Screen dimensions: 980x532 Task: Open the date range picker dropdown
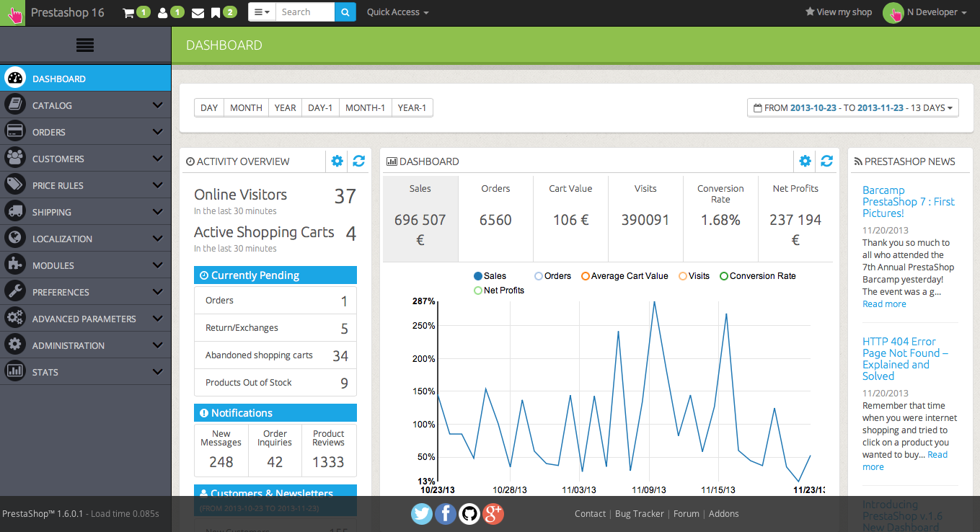click(853, 107)
